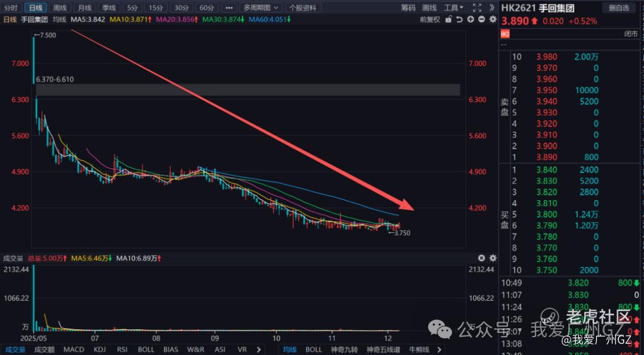Open the 筹码 chip distribution view
The height and width of the screenshot is (355, 644).
tap(408, 7)
